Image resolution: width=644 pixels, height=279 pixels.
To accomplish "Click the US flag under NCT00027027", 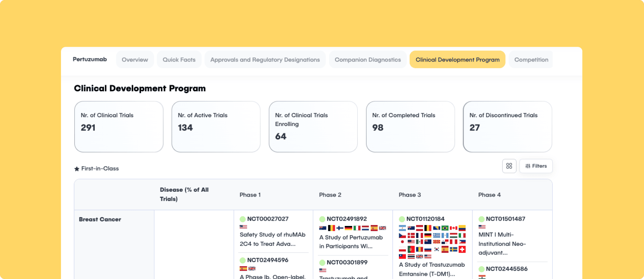I will pos(243,227).
